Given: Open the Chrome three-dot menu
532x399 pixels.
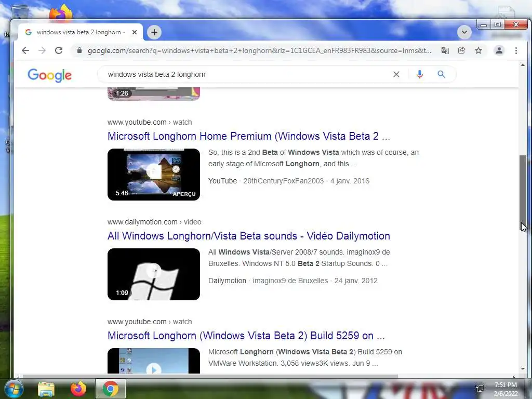Looking at the screenshot, I should click(x=516, y=50).
